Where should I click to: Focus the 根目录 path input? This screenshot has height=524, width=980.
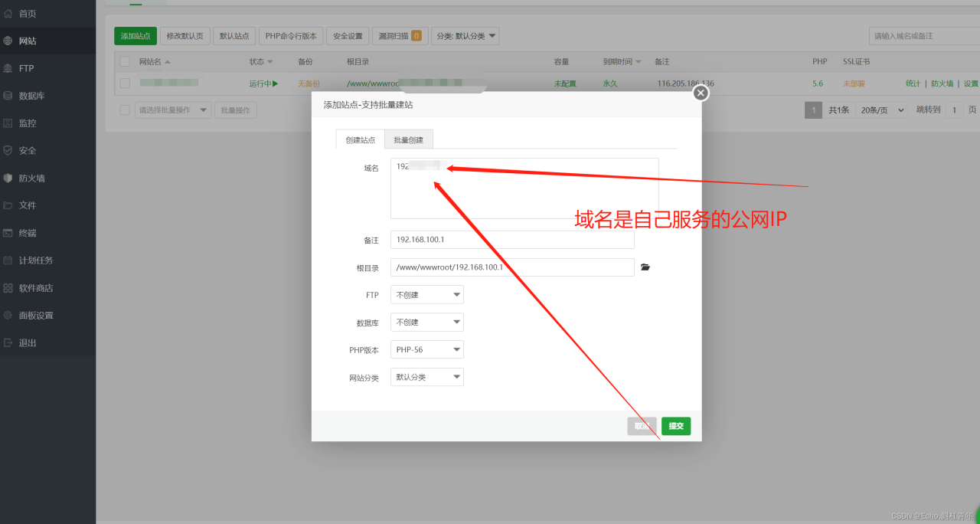pos(512,267)
